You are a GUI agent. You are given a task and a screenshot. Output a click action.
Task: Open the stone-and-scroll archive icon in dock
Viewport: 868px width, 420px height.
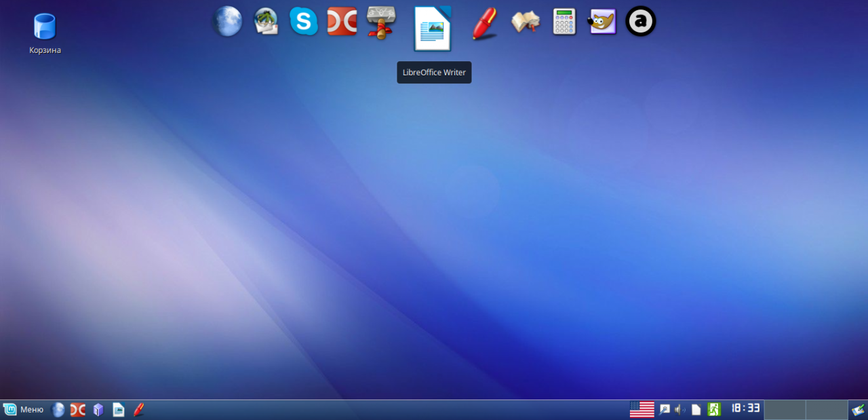[381, 22]
